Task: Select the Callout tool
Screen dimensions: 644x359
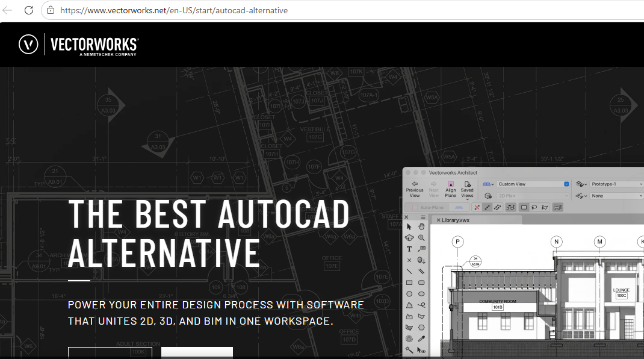Action: pos(421,249)
